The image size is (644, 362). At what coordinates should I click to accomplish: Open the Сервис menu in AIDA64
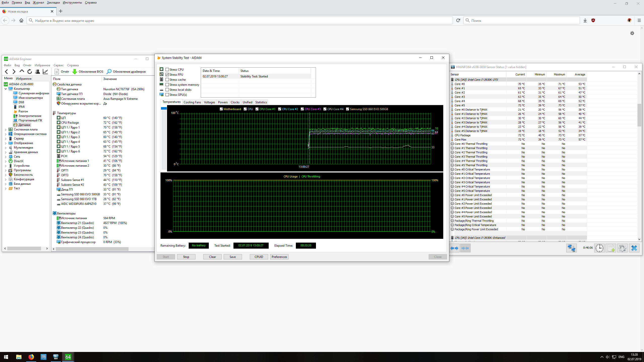click(x=58, y=65)
